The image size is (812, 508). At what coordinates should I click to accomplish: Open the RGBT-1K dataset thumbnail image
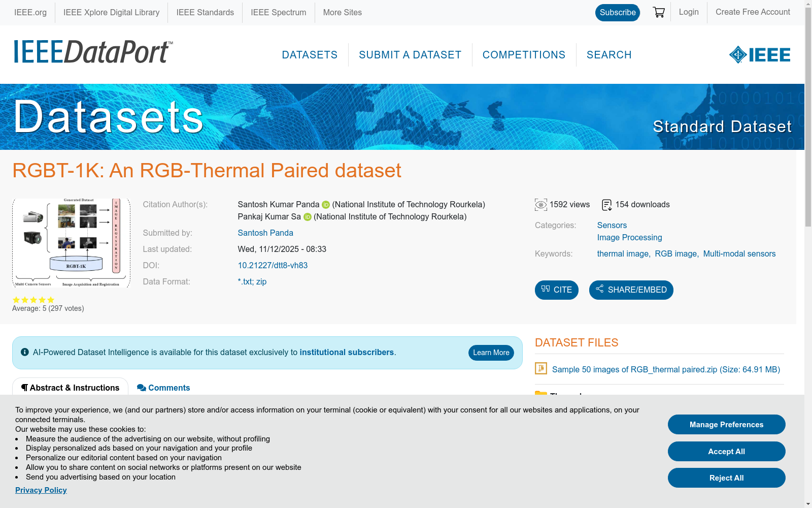coord(71,243)
